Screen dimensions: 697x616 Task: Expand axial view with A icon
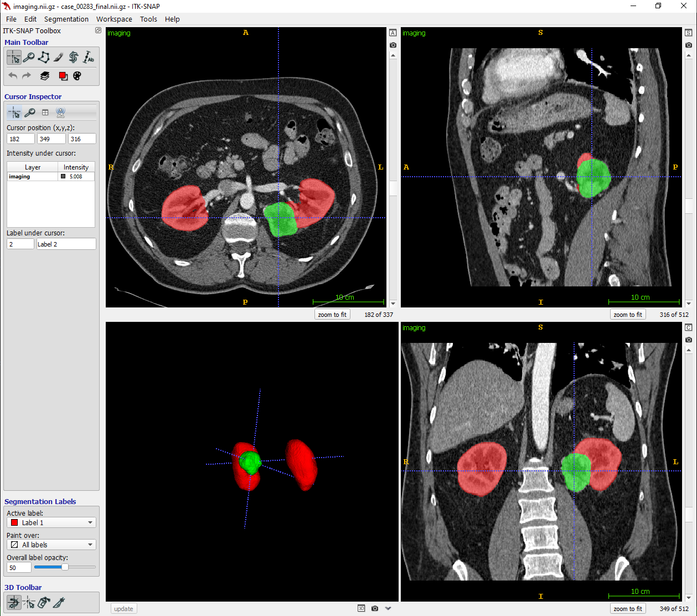pos(393,33)
